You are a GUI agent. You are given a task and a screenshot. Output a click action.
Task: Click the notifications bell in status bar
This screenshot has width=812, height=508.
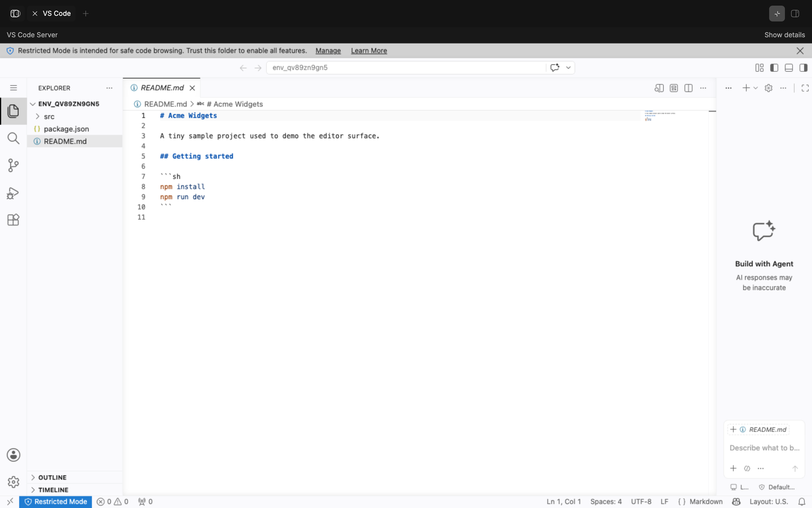pyautogui.click(x=802, y=502)
